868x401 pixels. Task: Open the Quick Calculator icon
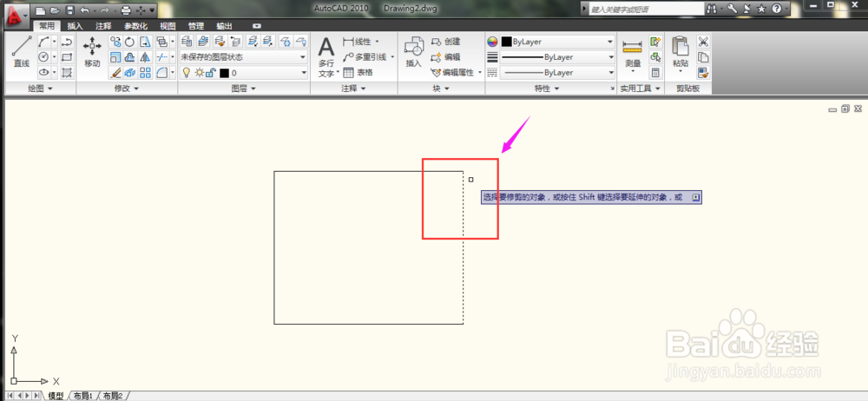click(x=656, y=73)
